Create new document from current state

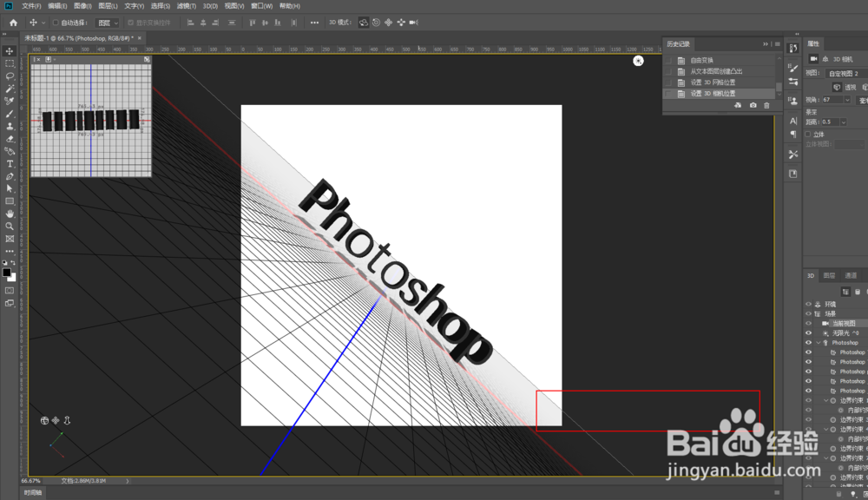pos(738,105)
